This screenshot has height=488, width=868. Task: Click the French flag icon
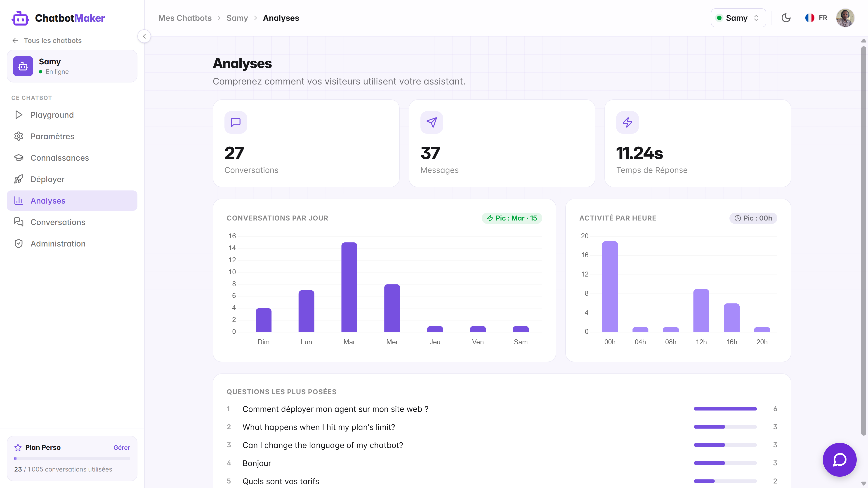[x=810, y=18]
